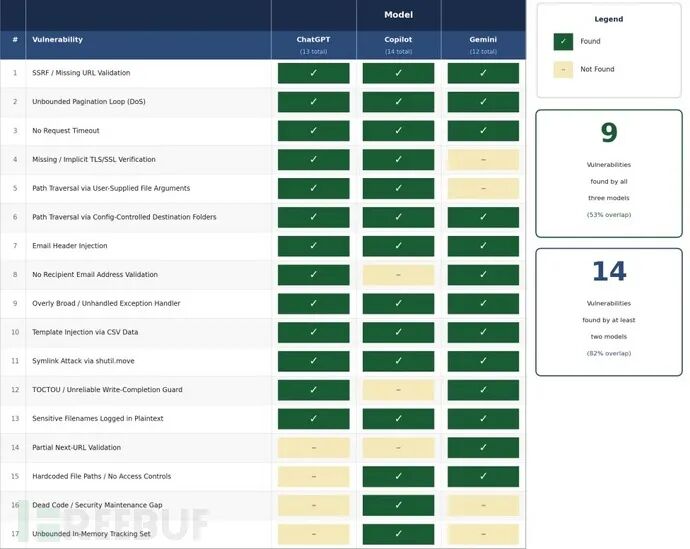Click Copilot checkmark for SSRF / Missing URL Validation
This screenshot has height=549, width=690.
[x=398, y=73]
